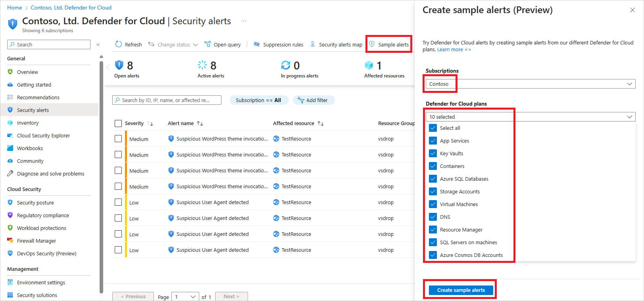Image resolution: width=644 pixels, height=301 pixels.
Task: Click the Overview icon in the sidebar
Action: [x=10, y=72]
